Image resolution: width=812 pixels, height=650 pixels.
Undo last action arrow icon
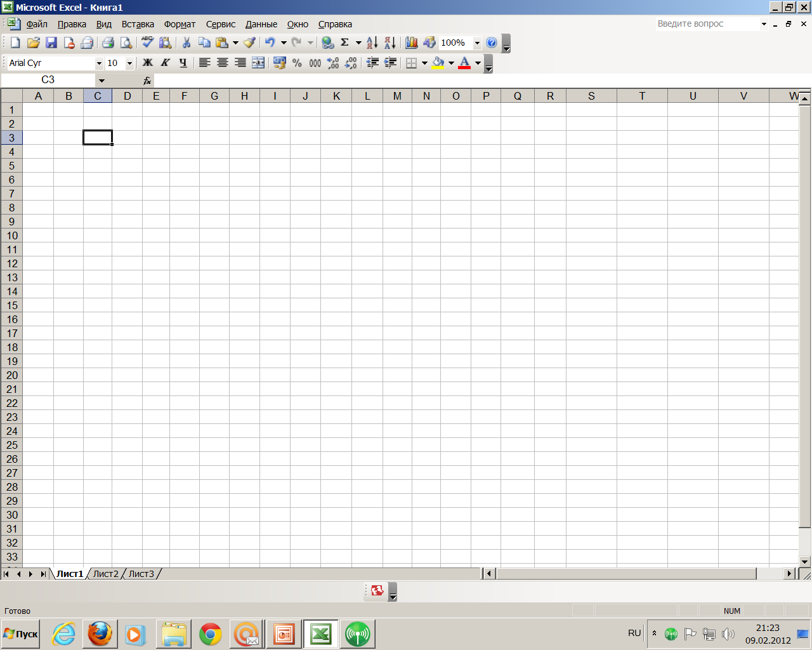point(270,43)
